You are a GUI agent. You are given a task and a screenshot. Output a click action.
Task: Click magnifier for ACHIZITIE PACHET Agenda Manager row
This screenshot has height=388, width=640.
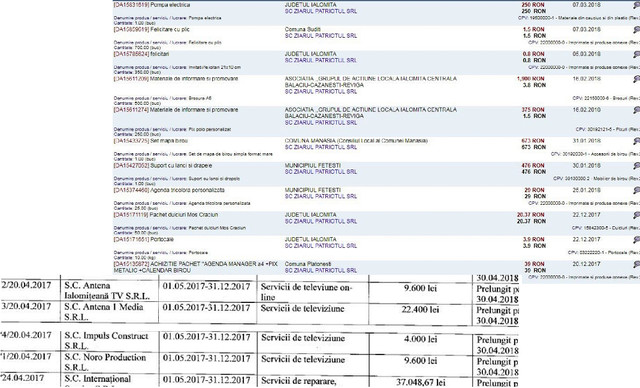pyautogui.click(x=637, y=264)
